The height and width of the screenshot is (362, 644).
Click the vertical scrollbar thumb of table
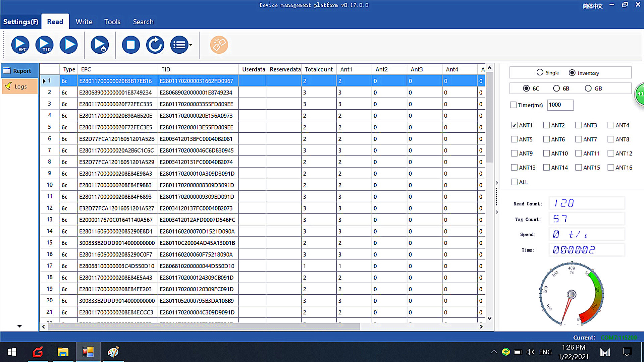[489, 117]
